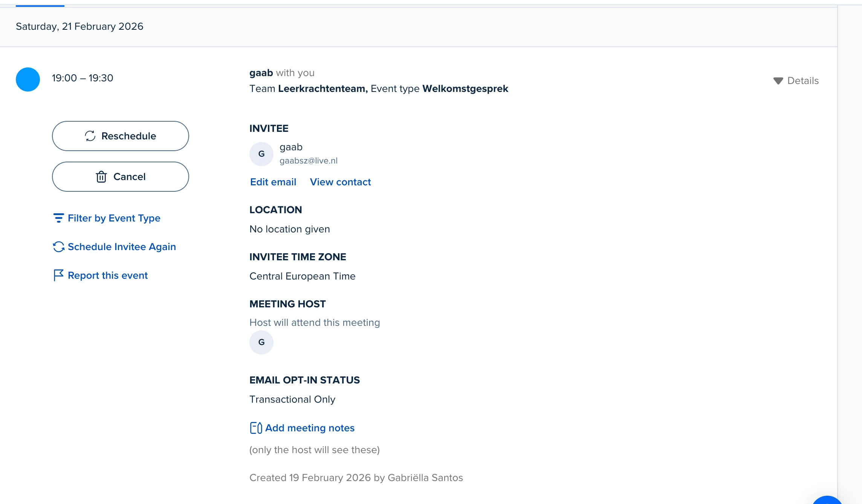
Task: Click Add meeting notes link
Action: [x=310, y=428]
